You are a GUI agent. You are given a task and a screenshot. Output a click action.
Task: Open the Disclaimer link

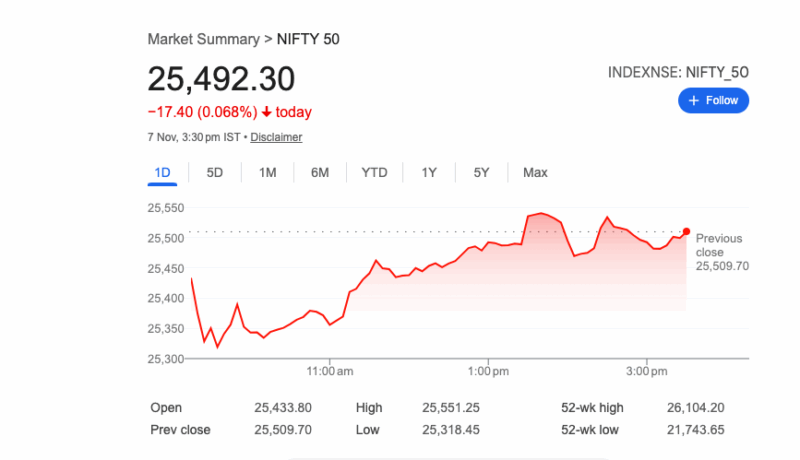(276, 137)
